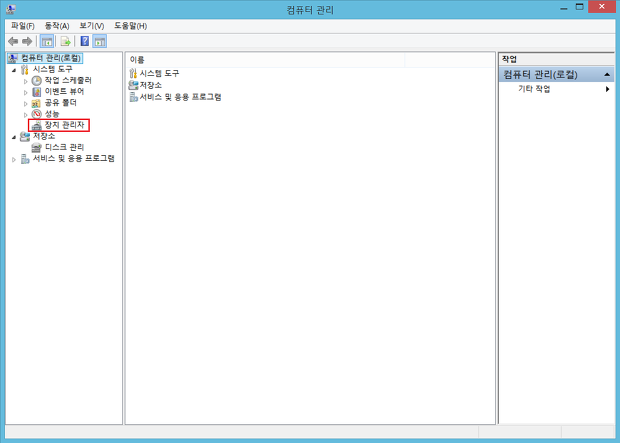Click 저장소 icon in center list
Image resolution: width=620 pixels, height=443 pixels.
pyautogui.click(x=133, y=85)
